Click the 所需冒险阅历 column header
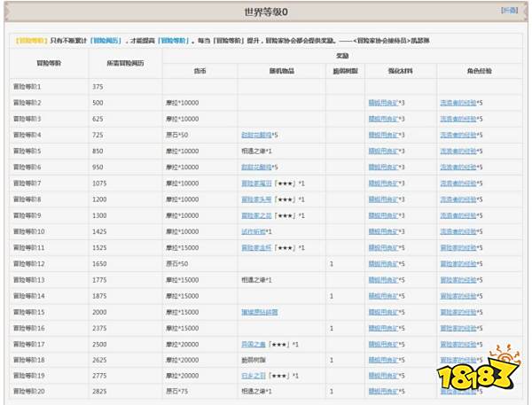This screenshot has width=532, height=405. 125,65
